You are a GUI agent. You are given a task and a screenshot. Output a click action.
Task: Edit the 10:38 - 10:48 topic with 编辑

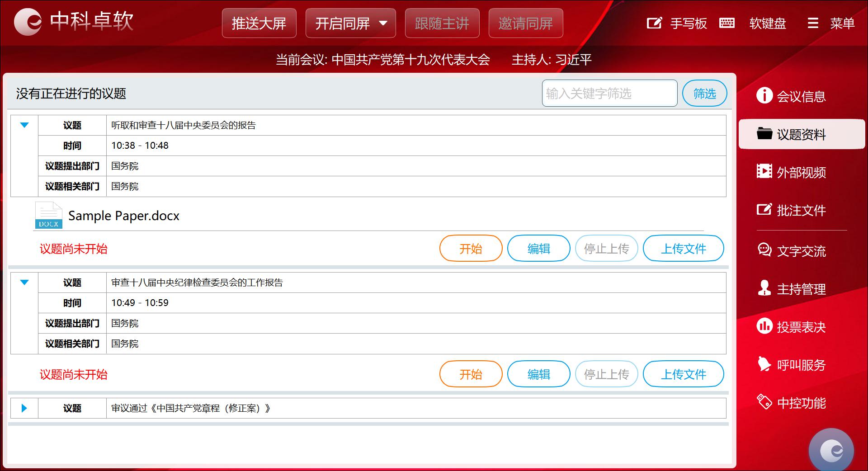[539, 248]
